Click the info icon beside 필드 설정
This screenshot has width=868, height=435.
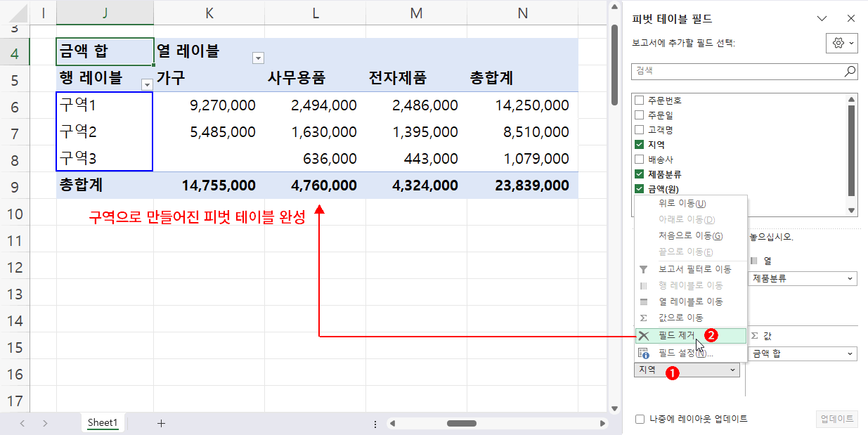(644, 352)
